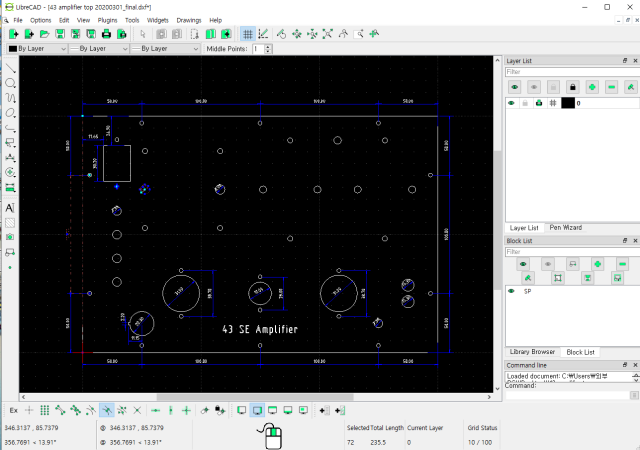Click the black color swatch of layer 0
This screenshot has height=450, width=640.
coord(567,103)
